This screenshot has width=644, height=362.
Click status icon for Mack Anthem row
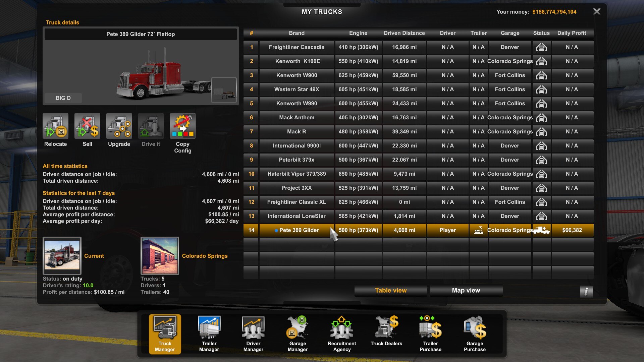click(541, 118)
